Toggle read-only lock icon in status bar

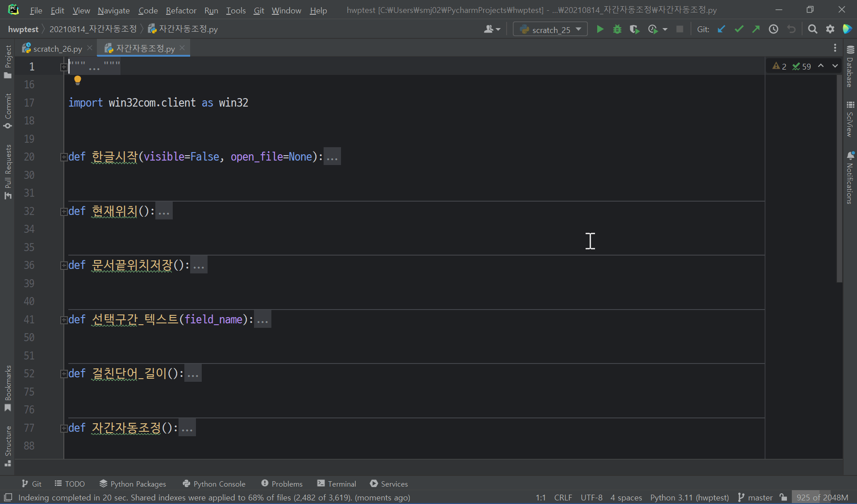pyautogui.click(x=783, y=497)
